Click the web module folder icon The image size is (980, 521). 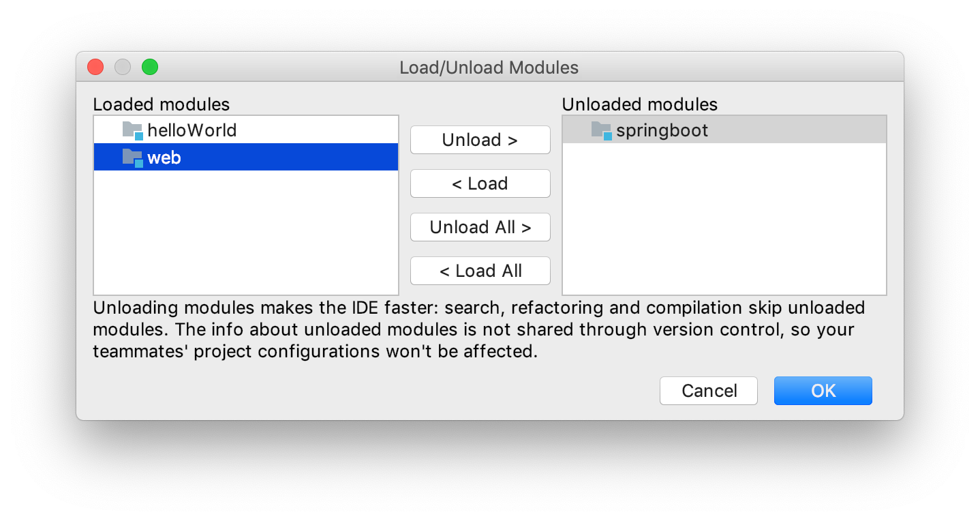pyautogui.click(x=133, y=158)
